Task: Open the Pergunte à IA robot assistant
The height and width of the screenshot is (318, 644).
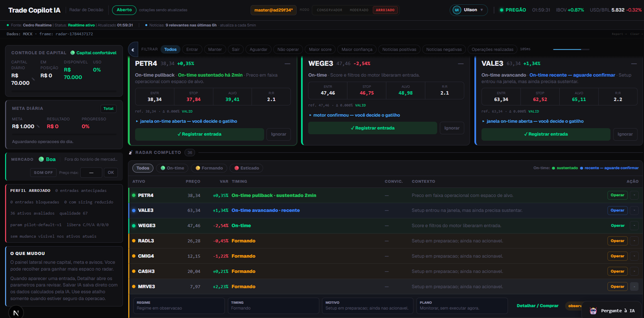Action: pos(612,311)
